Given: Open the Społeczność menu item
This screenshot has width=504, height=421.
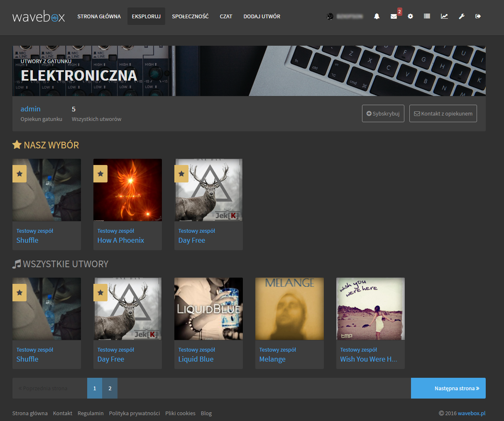Looking at the screenshot, I should [x=190, y=16].
